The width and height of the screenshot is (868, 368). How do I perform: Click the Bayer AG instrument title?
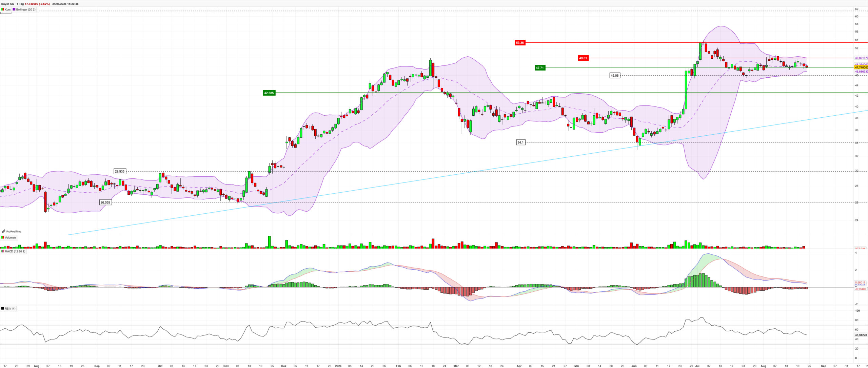tap(8, 4)
